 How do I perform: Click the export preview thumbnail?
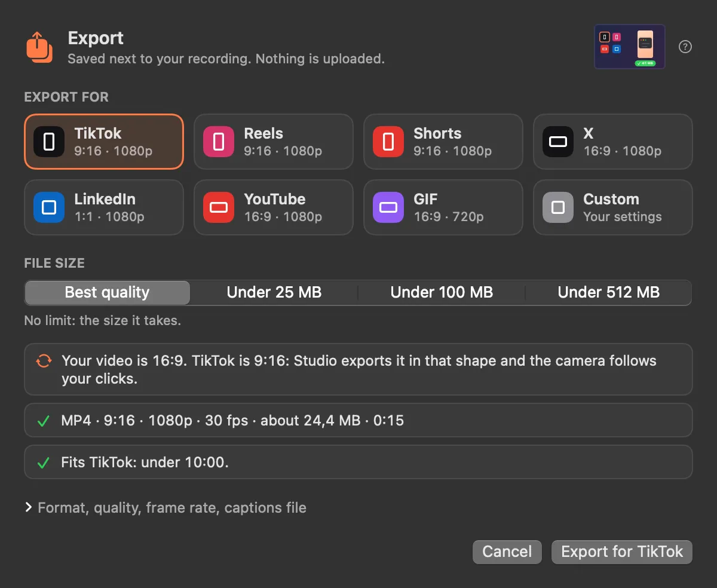pyautogui.click(x=630, y=47)
